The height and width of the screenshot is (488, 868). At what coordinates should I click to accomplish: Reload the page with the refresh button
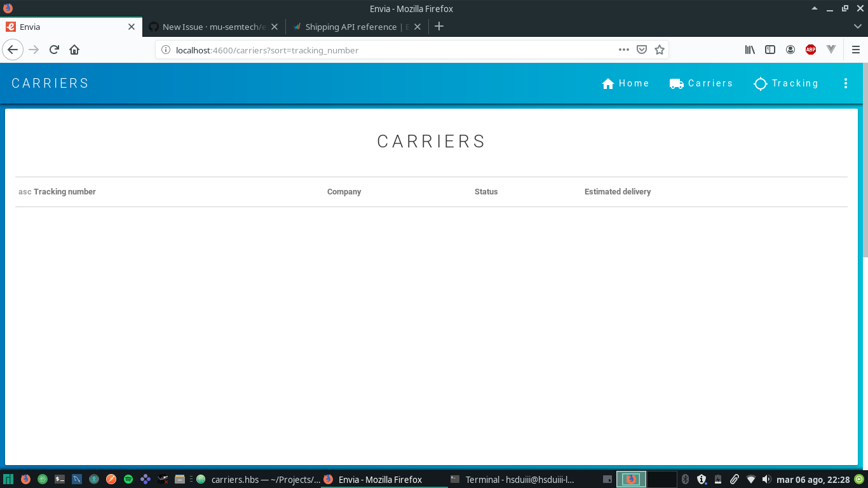pos(54,50)
